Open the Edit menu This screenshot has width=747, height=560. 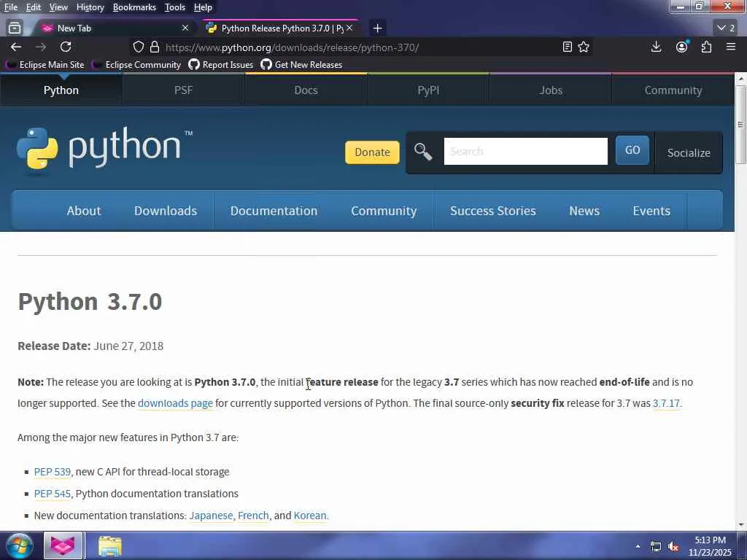click(x=34, y=7)
